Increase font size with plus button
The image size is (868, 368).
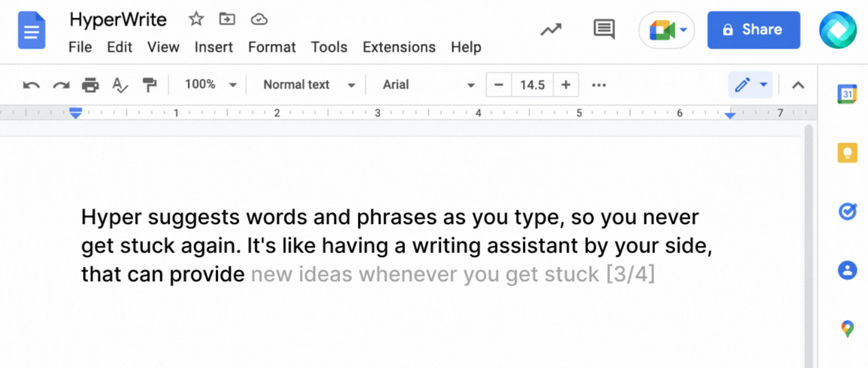(566, 85)
